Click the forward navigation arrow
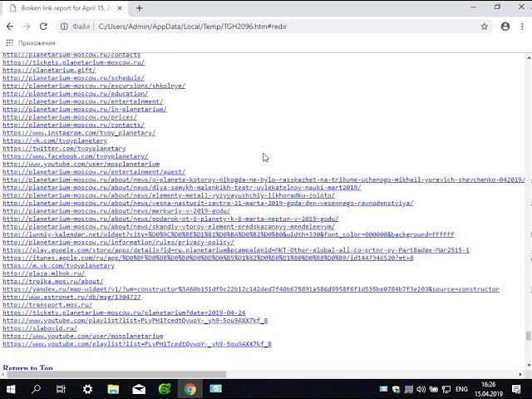Image resolution: width=532 pixels, height=399 pixels. pyautogui.click(x=27, y=27)
